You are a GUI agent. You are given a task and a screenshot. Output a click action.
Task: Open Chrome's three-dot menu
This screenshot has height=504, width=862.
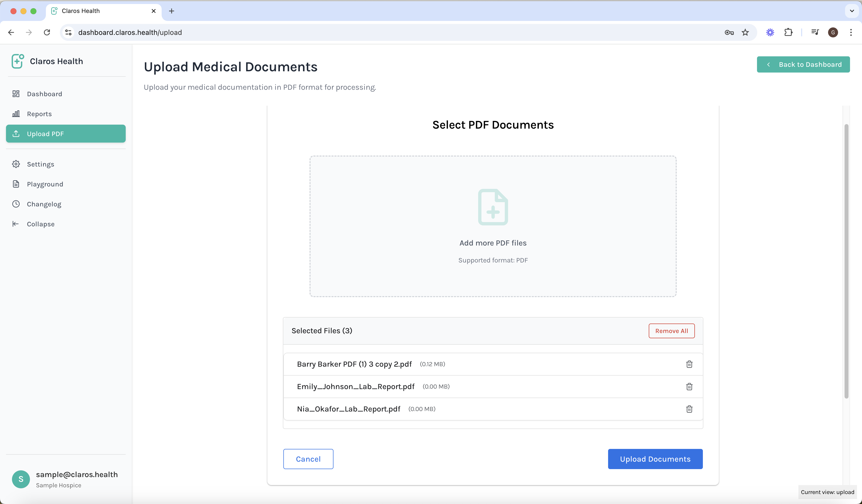click(851, 32)
